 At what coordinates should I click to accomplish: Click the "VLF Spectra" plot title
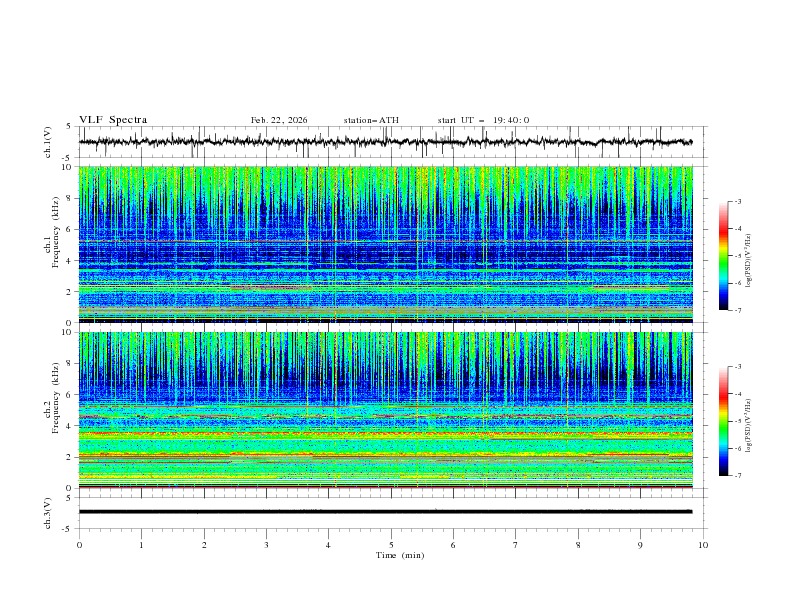click(x=113, y=120)
